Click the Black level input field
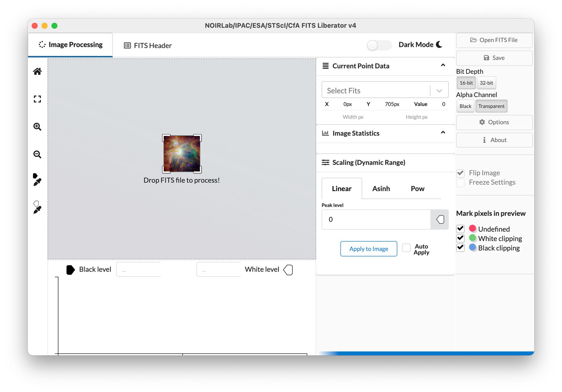Viewport: 562px width, 392px height. click(x=139, y=269)
